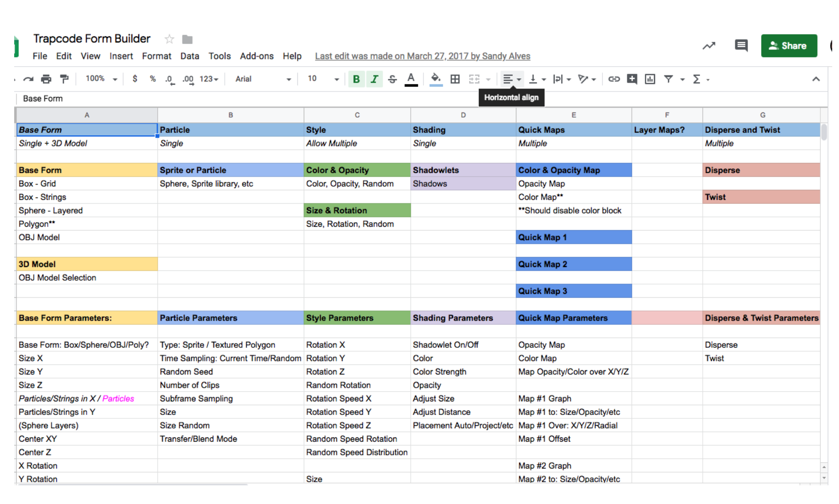Open the zoom 100% dropdown
Image resolution: width=839 pixels, height=504 pixels.
(x=101, y=79)
